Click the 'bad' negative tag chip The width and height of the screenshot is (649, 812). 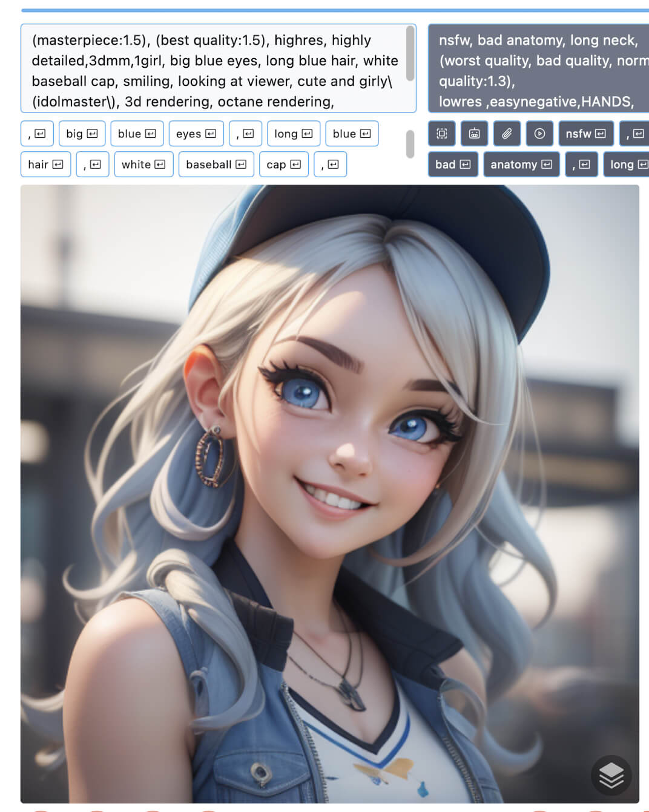tap(452, 165)
